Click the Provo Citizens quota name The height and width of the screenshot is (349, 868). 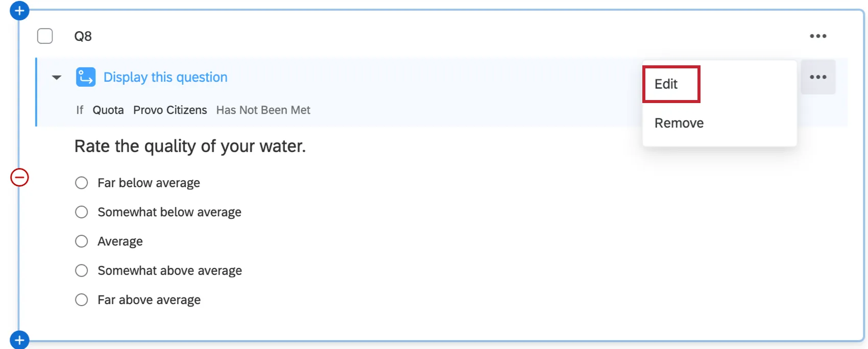(170, 110)
